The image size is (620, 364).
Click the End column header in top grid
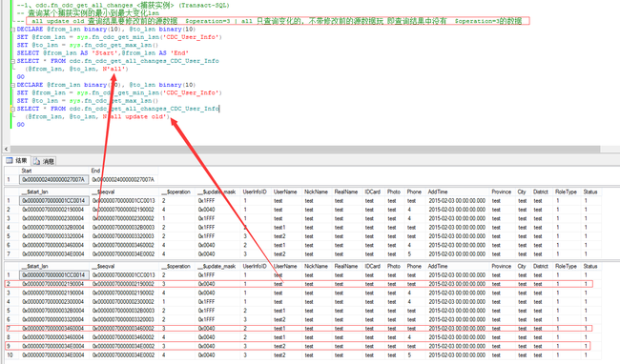point(95,171)
